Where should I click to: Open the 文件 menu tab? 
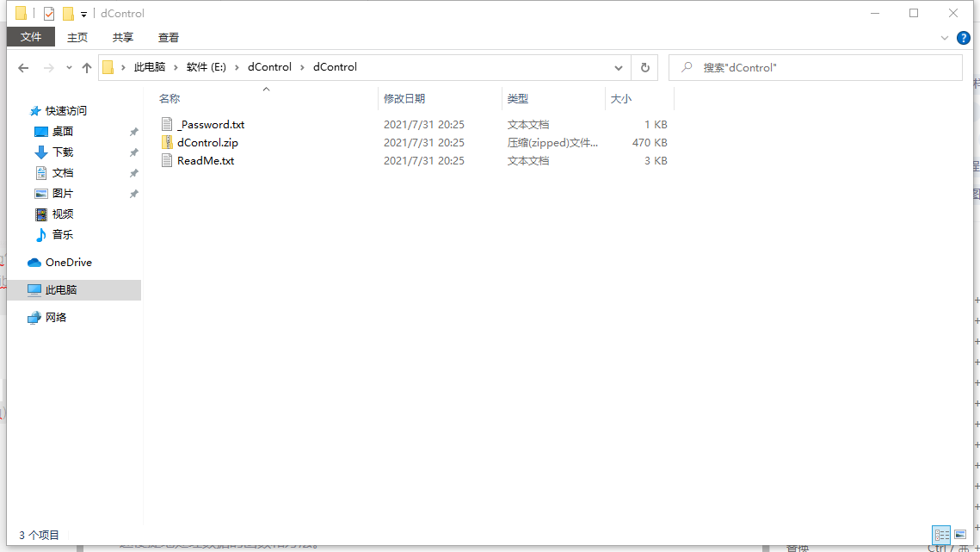tap(31, 37)
